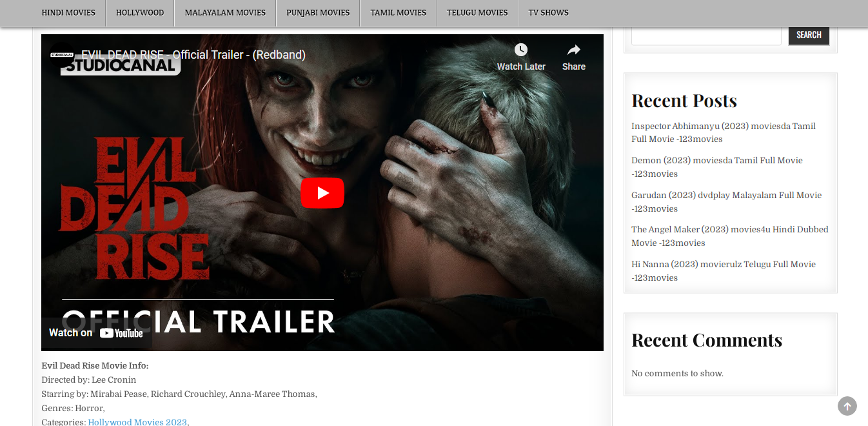Play the Evil Dead Rise trailer
Viewport: 868px width, 426px height.
point(322,193)
